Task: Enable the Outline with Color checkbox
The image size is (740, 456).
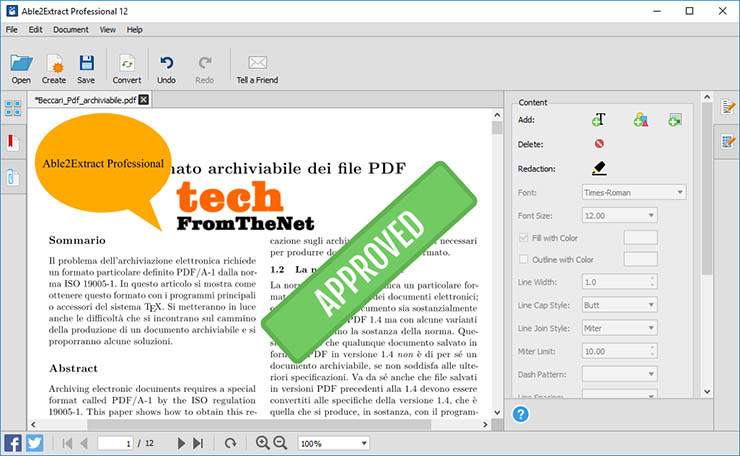Action: [x=523, y=259]
